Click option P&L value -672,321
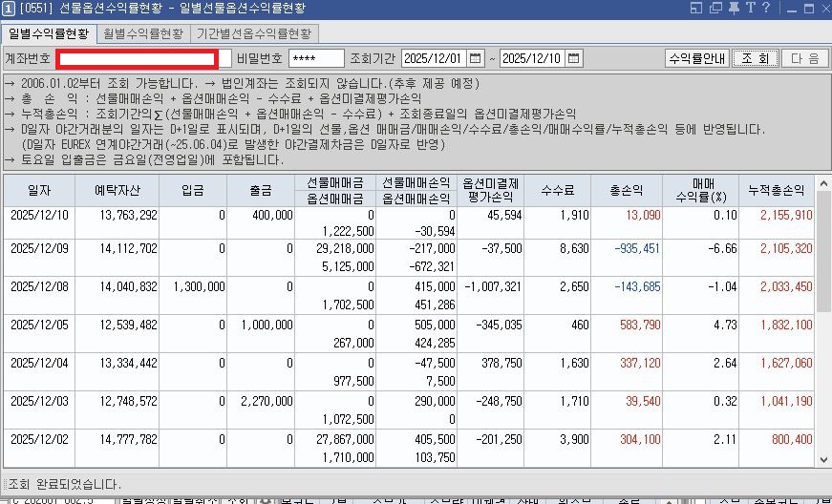 [432, 266]
